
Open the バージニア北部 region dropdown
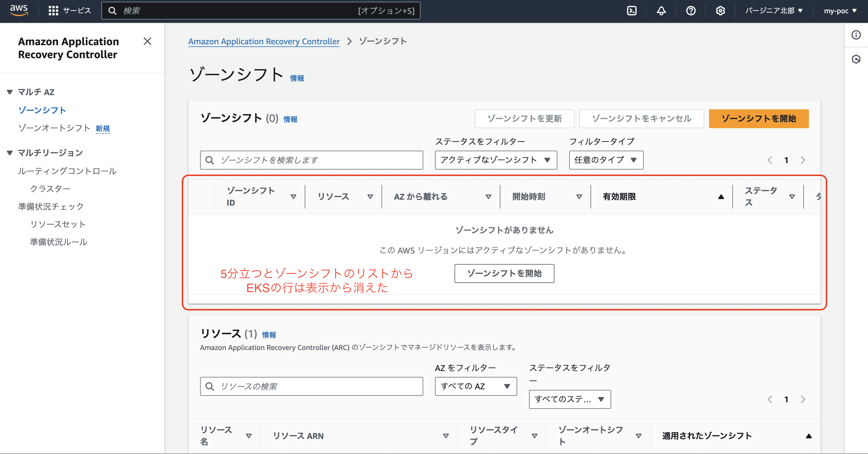coord(774,11)
